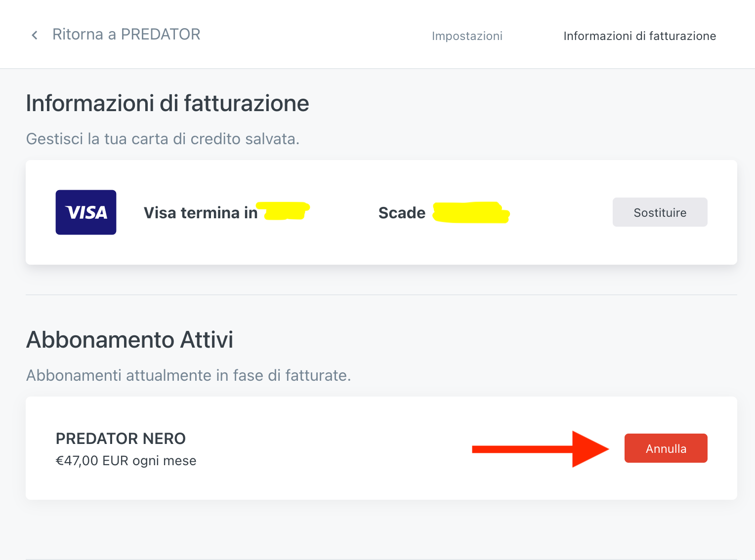Viewport: 755px width, 560px height.
Task: Click the Informazioni di fatturazione page heading
Action: (168, 104)
